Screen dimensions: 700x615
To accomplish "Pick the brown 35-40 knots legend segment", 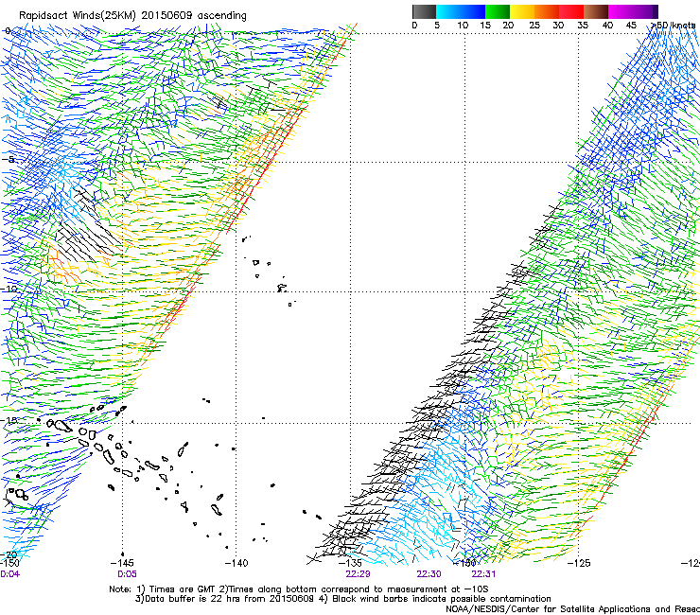I will coord(596,11).
